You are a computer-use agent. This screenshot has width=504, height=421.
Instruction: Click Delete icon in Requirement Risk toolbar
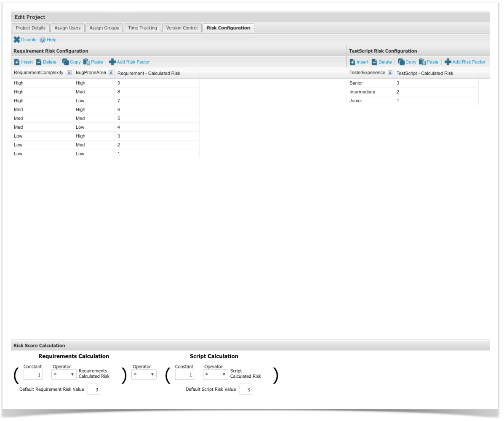[x=39, y=62]
